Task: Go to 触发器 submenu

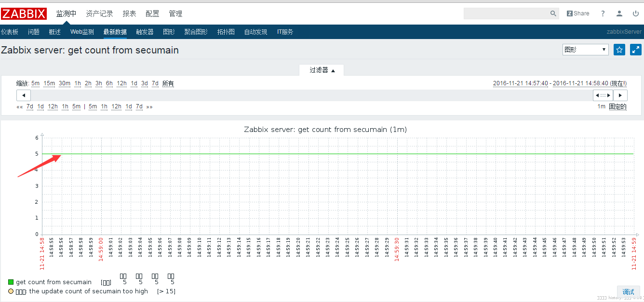Action: tap(145, 32)
